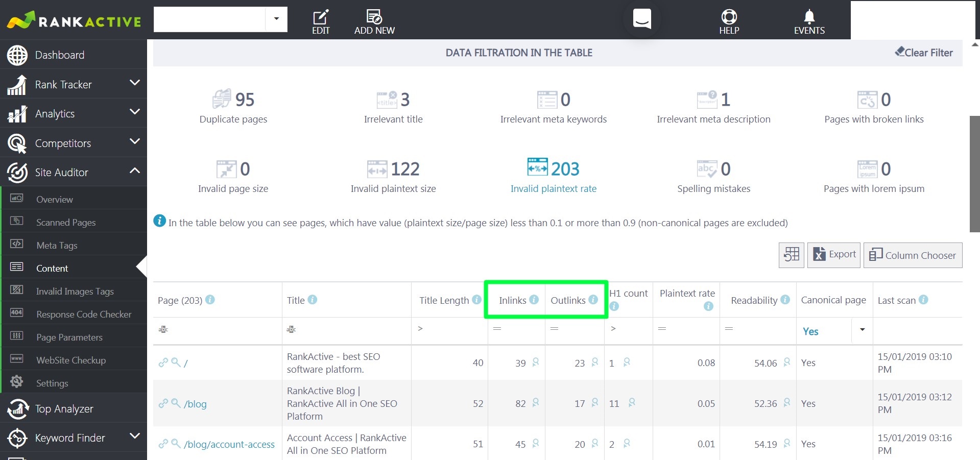Screen dimensions: 980x460
Task: Click the Clear Filter link
Action: tap(924, 52)
